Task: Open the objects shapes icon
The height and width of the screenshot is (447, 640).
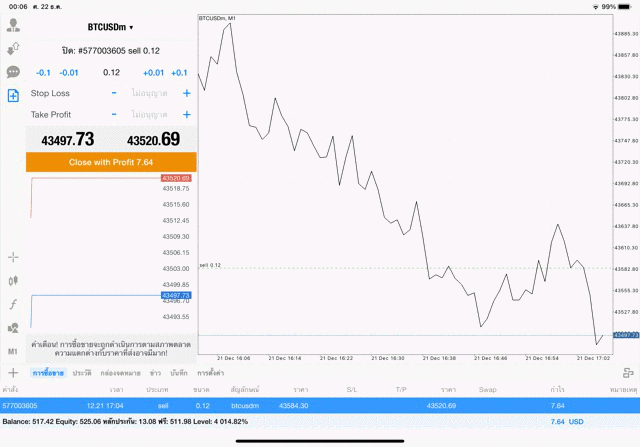Action: [13, 328]
